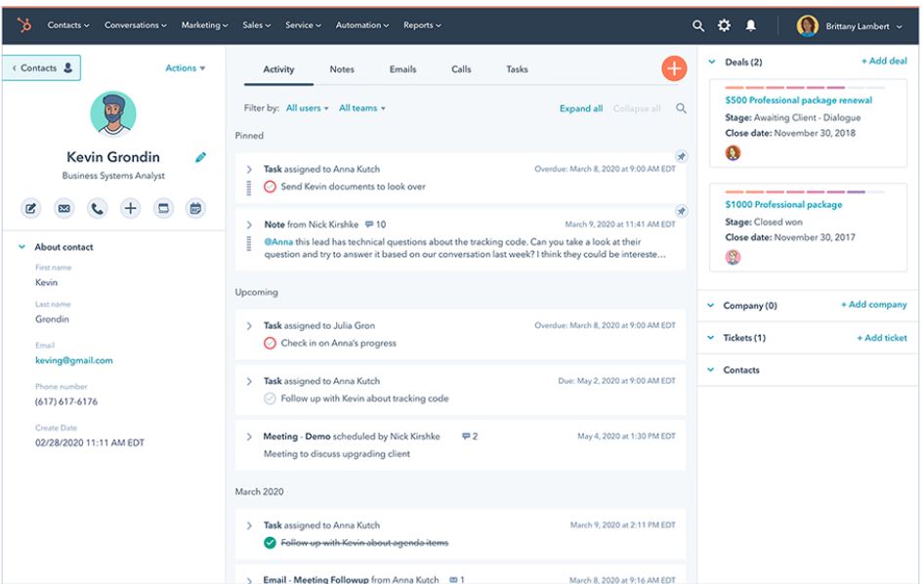Image resolution: width=924 pixels, height=584 pixels.
Task: Open the $1000 Professional package deal
Action: click(x=783, y=204)
